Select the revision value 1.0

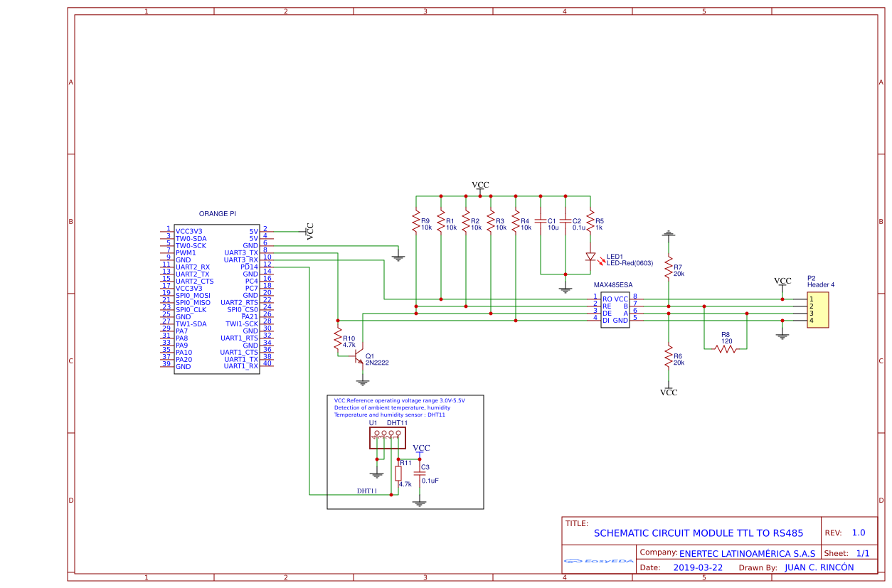point(859,533)
